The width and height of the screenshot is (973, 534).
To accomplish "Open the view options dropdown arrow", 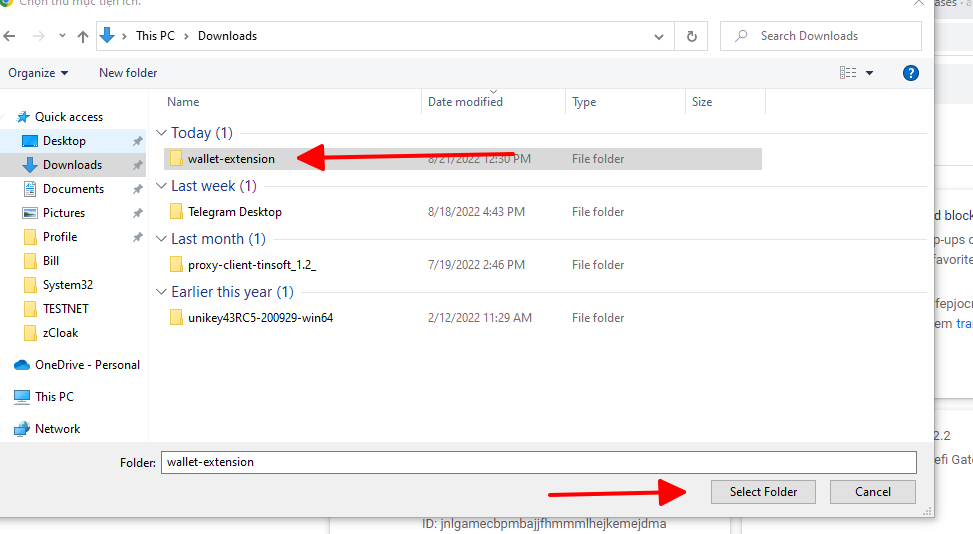I will pyautogui.click(x=869, y=73).
